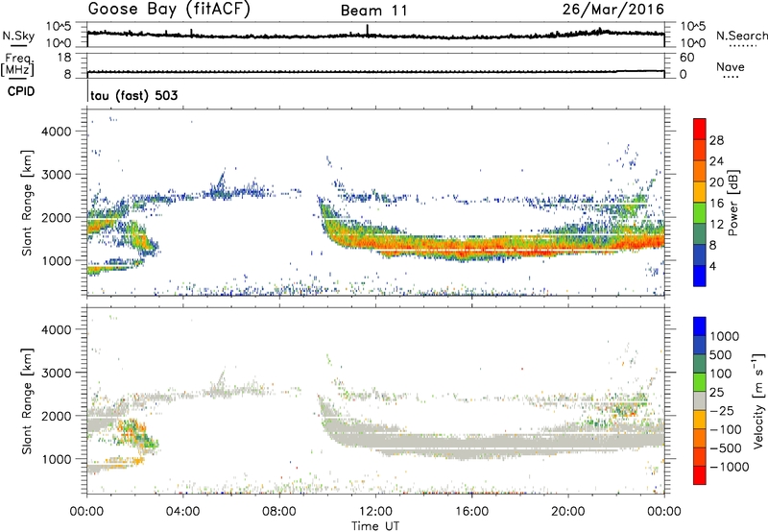Click the '1000' tick in the velocity panel

57,459
